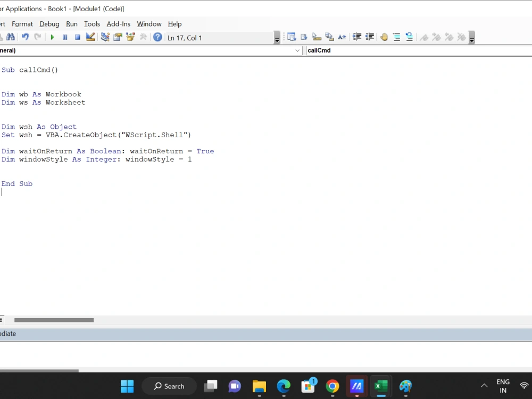Viewport: 532px width, 399px height.
Task: Open the Object Browser icon
Action: tap(130, 37)
